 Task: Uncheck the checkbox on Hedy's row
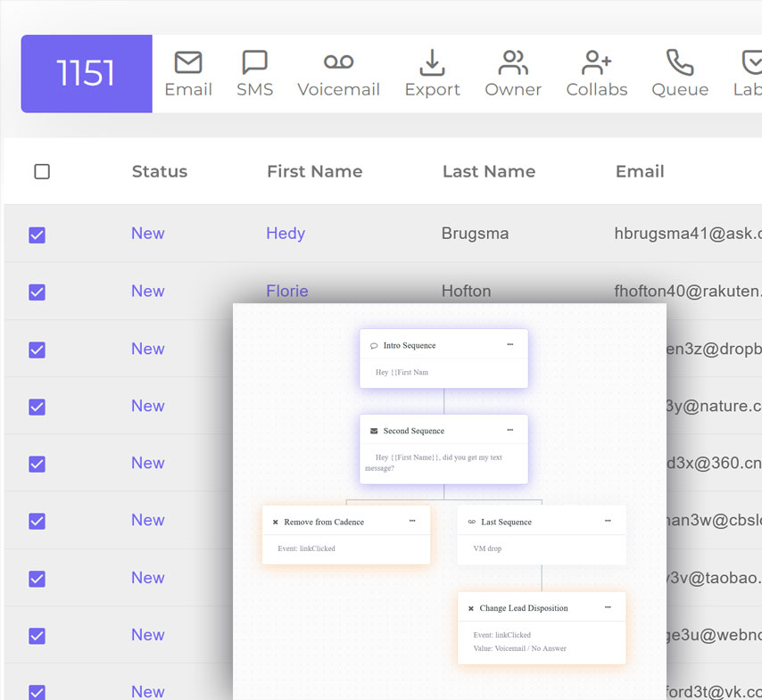(x=37, y=235)
